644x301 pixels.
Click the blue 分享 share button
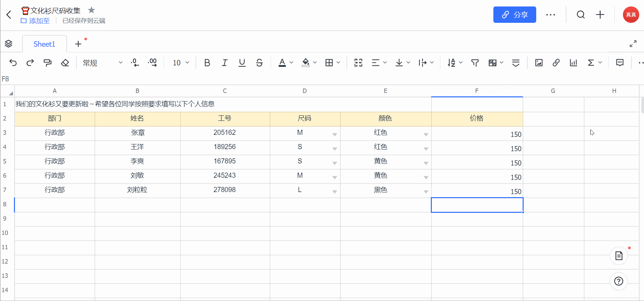[514, 15]
